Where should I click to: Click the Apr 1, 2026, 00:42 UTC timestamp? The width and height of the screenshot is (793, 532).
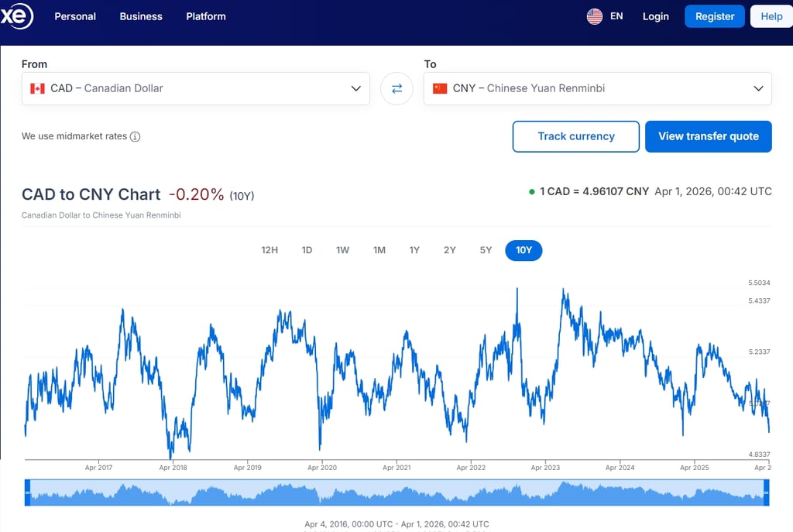click(x=713, y=192)
